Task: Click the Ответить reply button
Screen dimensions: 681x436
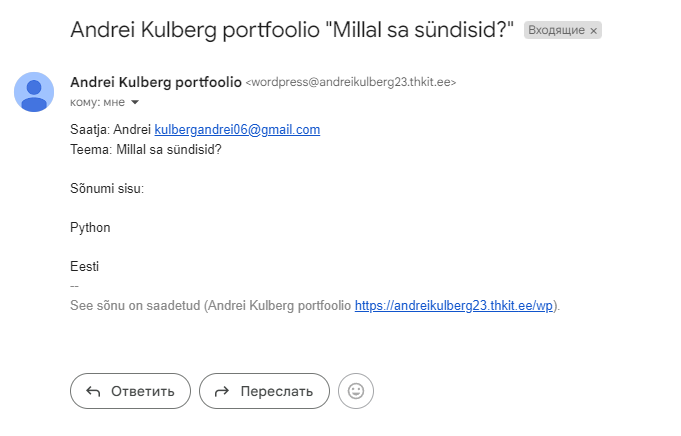Action: [x=130, y=391]
